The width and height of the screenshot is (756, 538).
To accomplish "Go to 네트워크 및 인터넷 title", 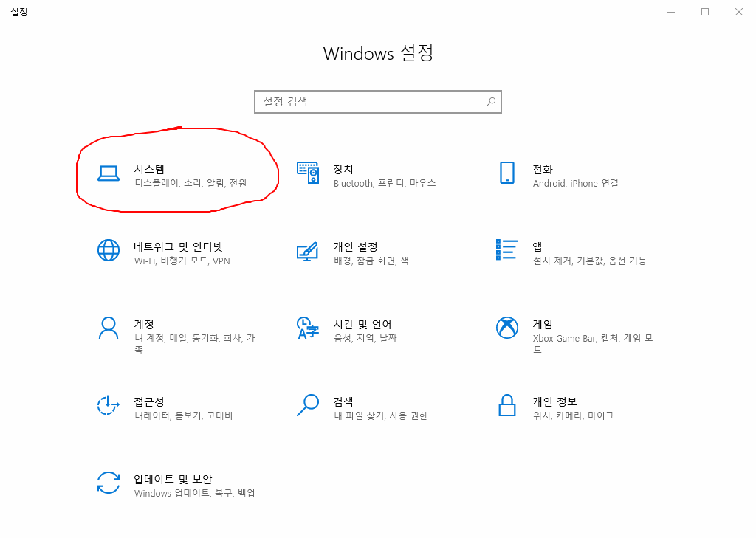I will pos(179,246).
